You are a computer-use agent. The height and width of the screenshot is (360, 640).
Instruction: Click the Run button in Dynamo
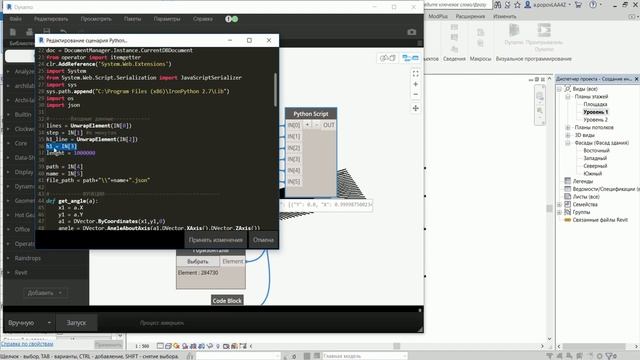click(x=76, y=322)
